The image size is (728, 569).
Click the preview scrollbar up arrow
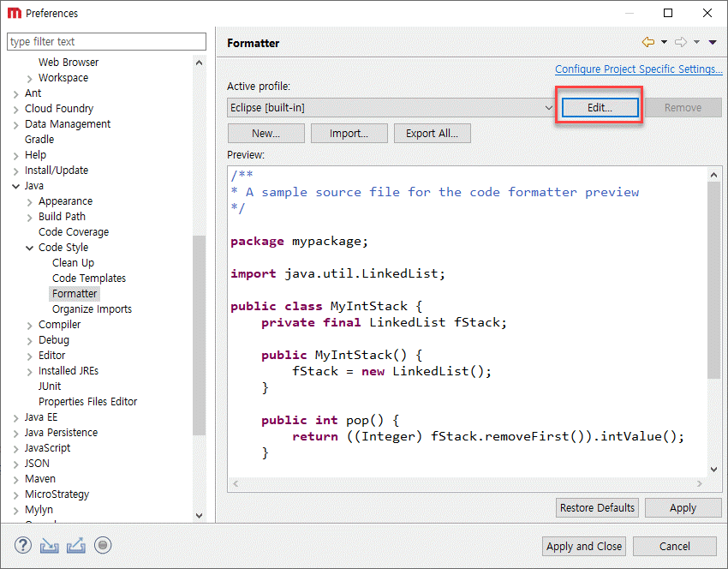[713, 175]
